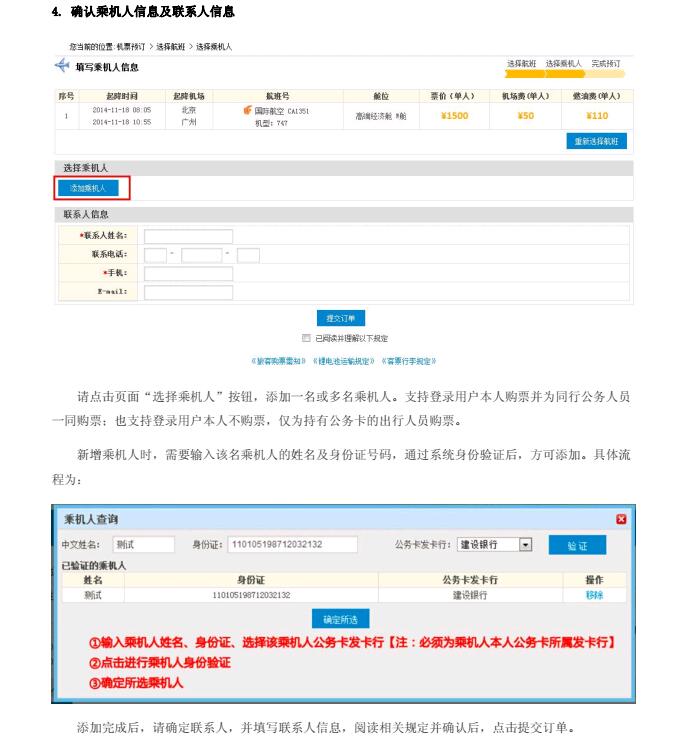Click the Air China airline logo
Viewport: 692px width, 740px height.
tap(249, 111)
